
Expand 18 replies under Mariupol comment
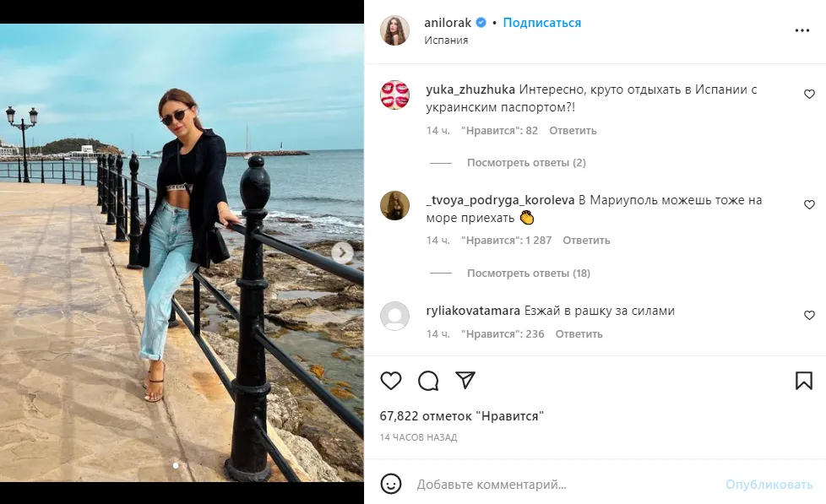pos(528,274)
